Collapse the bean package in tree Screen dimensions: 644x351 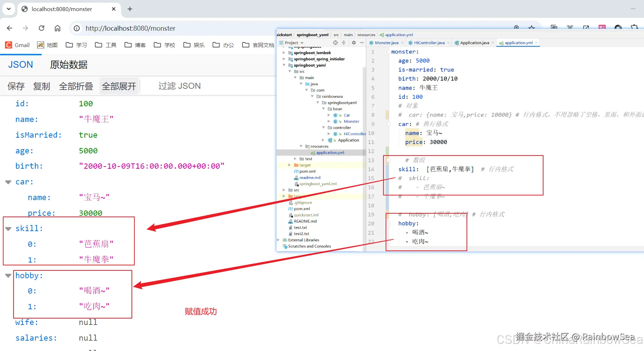point(324,109)
